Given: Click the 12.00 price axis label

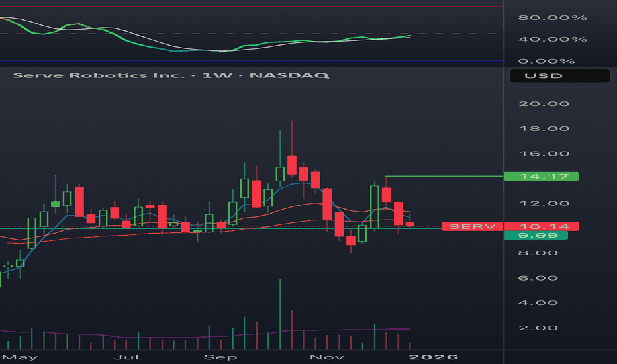Looking at the screenshot, I should tap(544, 203).
